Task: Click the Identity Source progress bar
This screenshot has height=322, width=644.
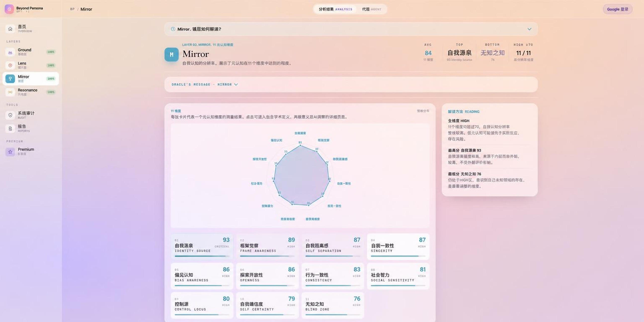Action: click(202, 256)
